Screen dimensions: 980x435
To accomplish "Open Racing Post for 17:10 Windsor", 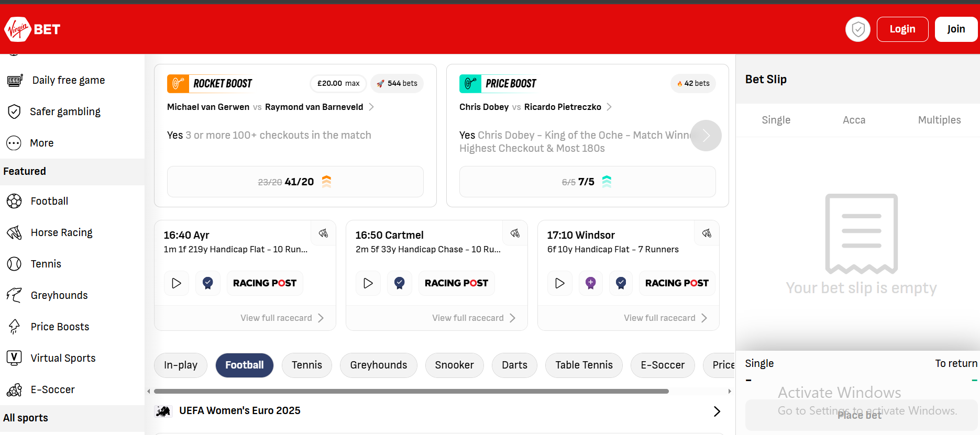I will click(677, 283).
